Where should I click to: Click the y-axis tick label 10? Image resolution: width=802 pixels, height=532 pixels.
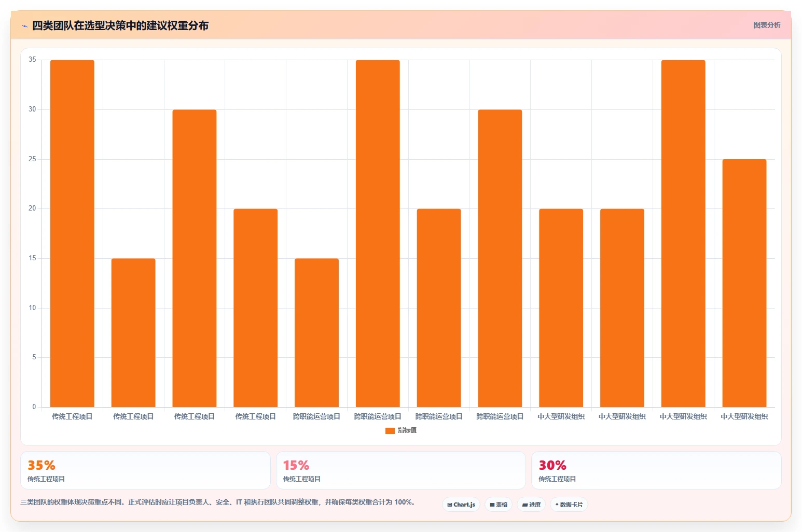click(33, 307)
